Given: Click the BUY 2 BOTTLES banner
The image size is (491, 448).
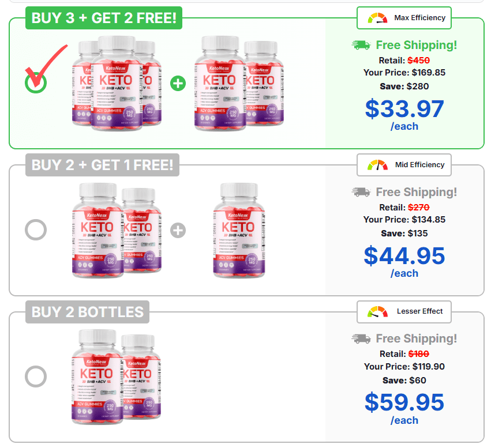Looking at the screenshot, I should tap(87, 312).
